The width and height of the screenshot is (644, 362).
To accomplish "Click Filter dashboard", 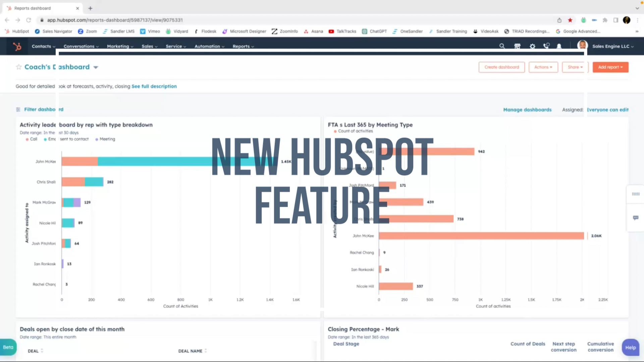I will [x=40, y=109].
